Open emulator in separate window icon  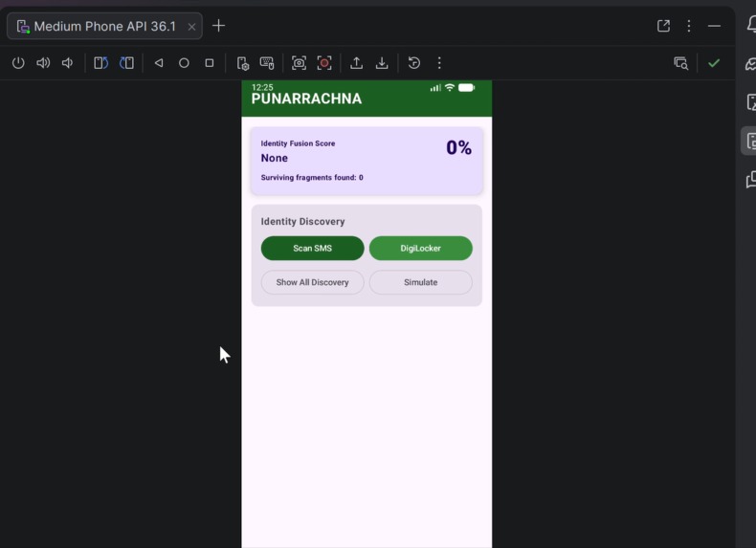663,26
